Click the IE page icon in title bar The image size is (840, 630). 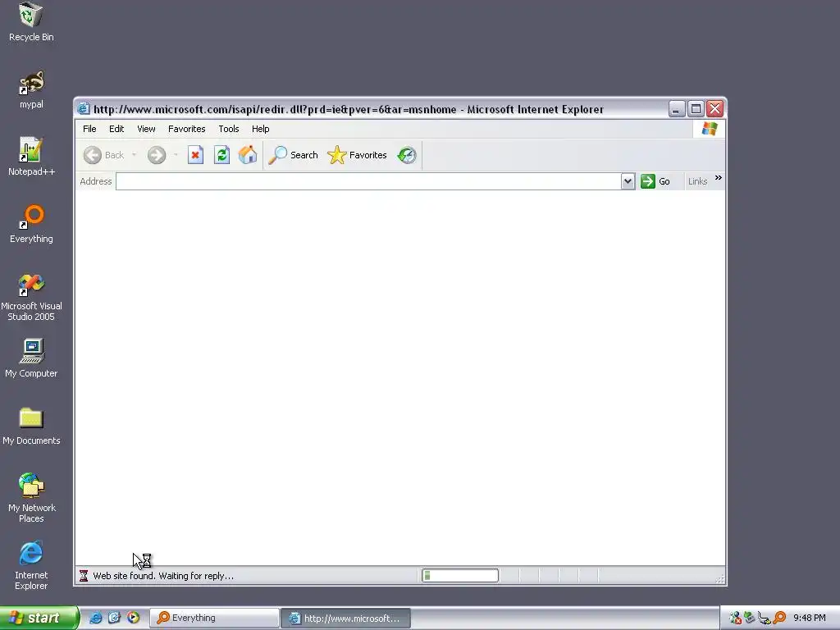coord(84,109)
